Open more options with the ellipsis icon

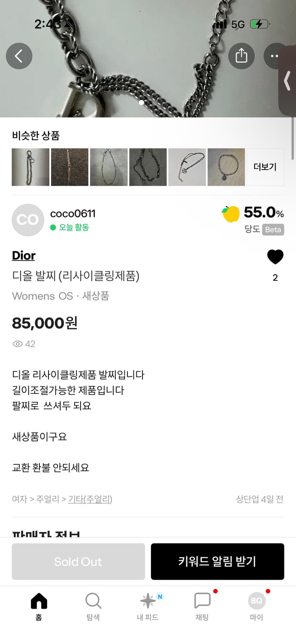click(x=275, y=56)
